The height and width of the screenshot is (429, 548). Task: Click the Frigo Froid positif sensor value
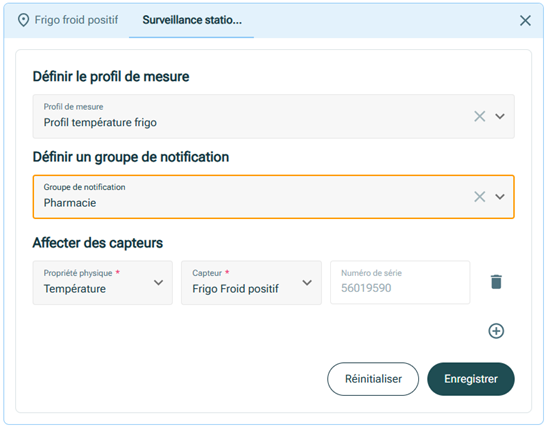pos(236,289)
